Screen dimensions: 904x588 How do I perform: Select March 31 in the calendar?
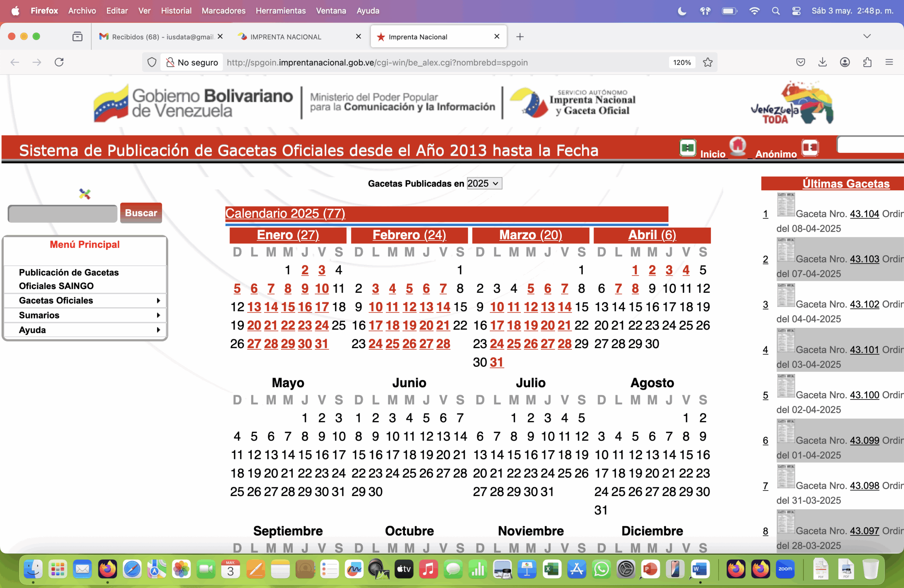tap(496, 362)
